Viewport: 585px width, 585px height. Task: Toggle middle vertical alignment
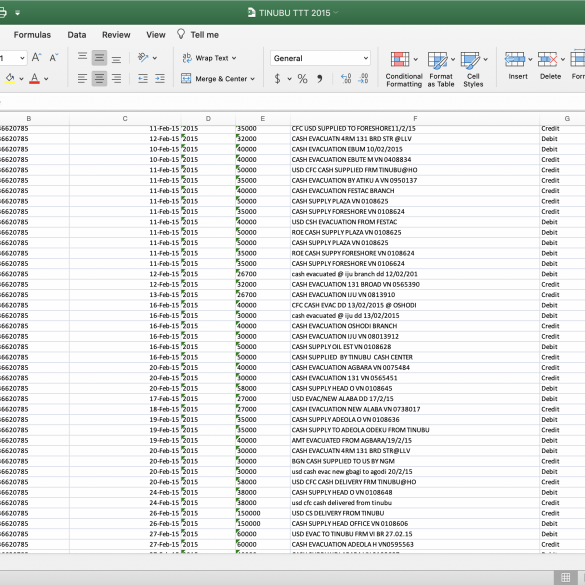(99, 58)
